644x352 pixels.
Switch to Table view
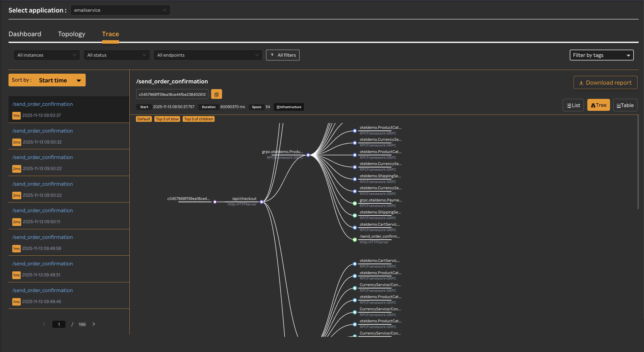click(x=625, y=105)
